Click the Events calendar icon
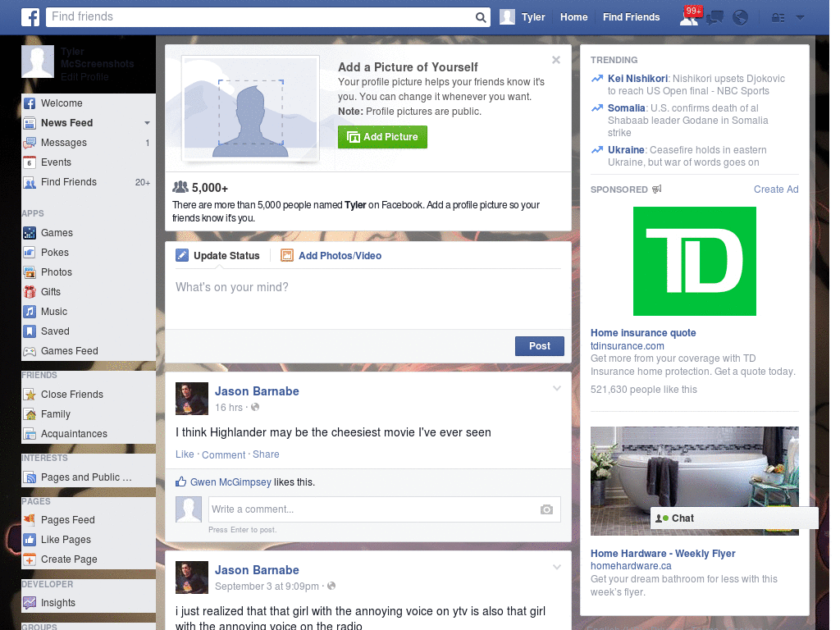Viewport: 840px width, 630px height. [x=30, y=162]
